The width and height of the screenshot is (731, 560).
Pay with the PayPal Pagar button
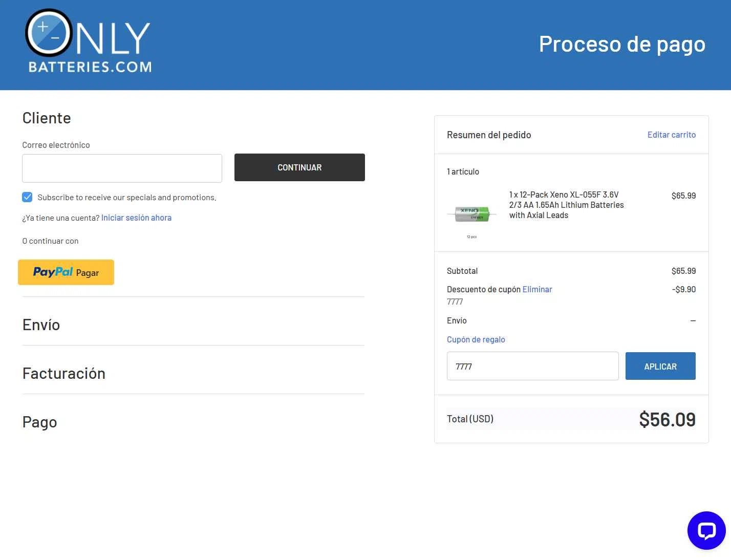click(x=66, y=272)
